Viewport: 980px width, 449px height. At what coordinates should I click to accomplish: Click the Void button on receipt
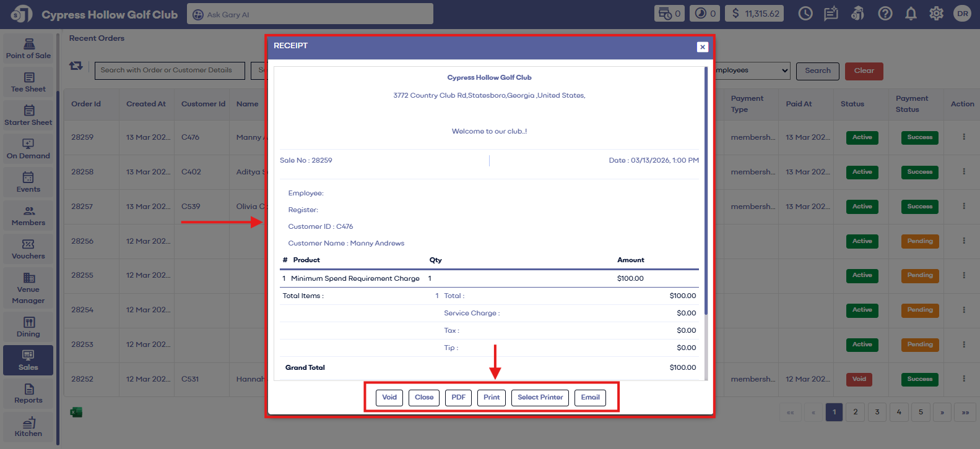point(389,398)
